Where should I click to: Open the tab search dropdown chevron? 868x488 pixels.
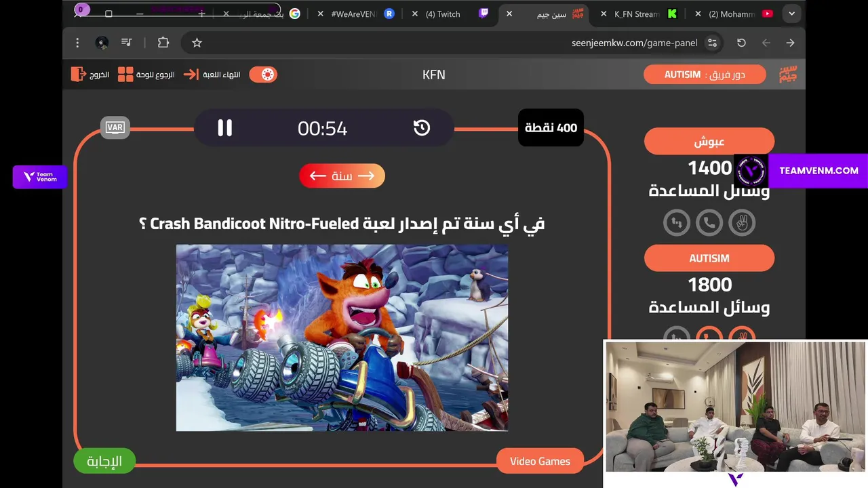[x=791, y=14]
